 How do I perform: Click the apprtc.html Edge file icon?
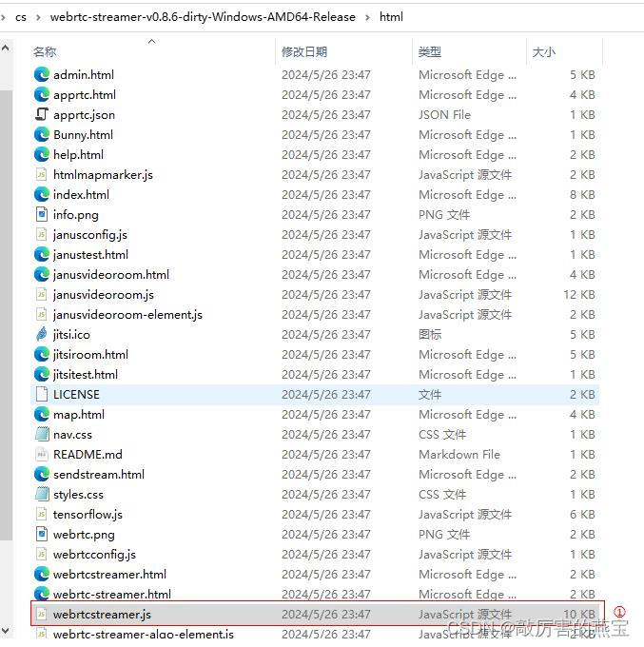tap(42, 94)
